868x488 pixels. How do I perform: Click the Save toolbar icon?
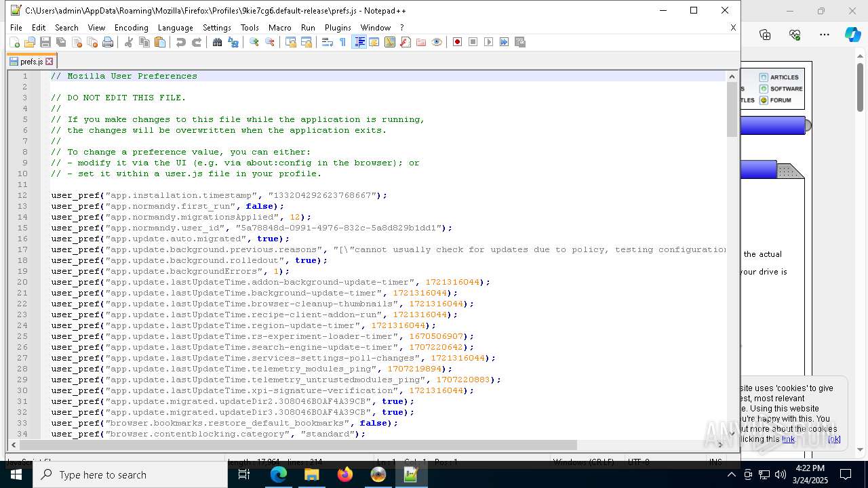click(45, 42)
